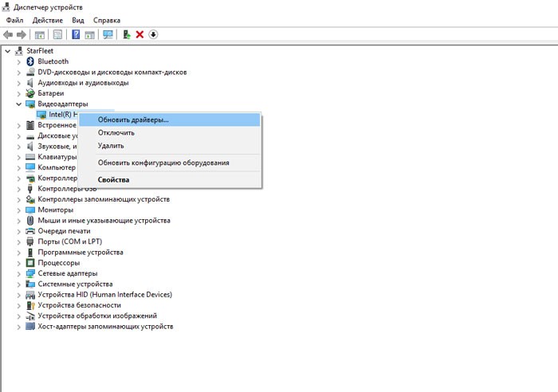Click the Устройства HID category icon
This screenshot has height=392, width=558.
tap(30, 295)
